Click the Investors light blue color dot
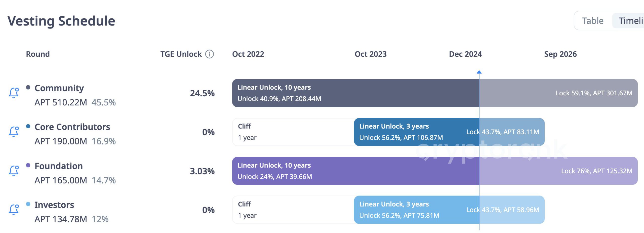The height and width of the screenshot is (233, 644). point(28,204)
